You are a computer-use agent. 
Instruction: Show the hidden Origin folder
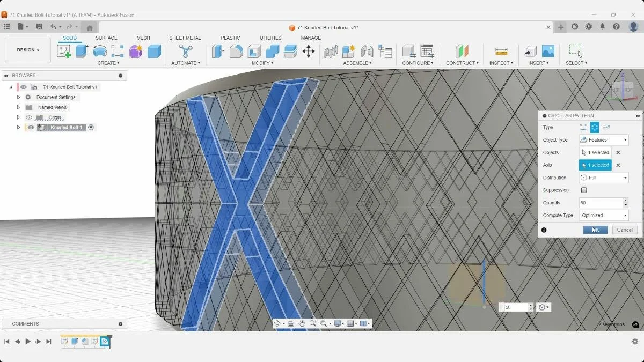(x=29, y=117)
